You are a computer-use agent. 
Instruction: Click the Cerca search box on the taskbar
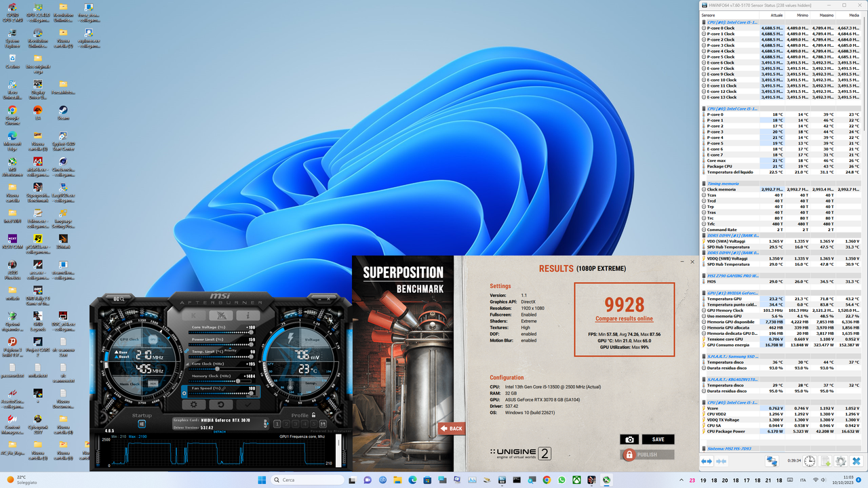coord(309,479)
